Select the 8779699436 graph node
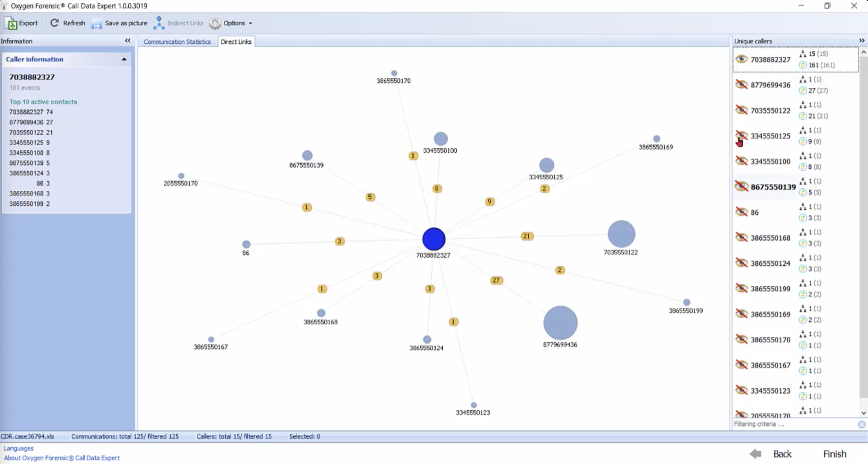 click(x=560, y=323)
